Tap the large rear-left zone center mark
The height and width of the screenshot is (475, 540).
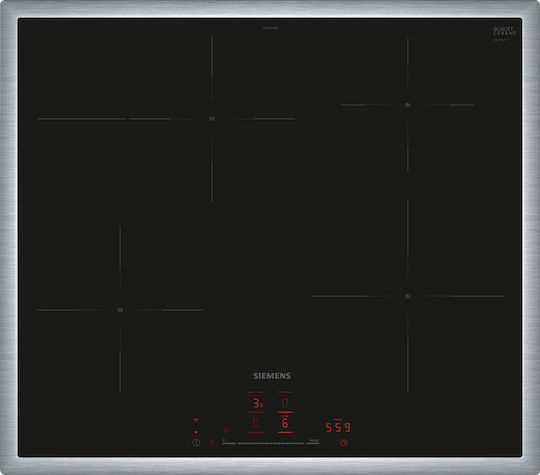point(212,119)
